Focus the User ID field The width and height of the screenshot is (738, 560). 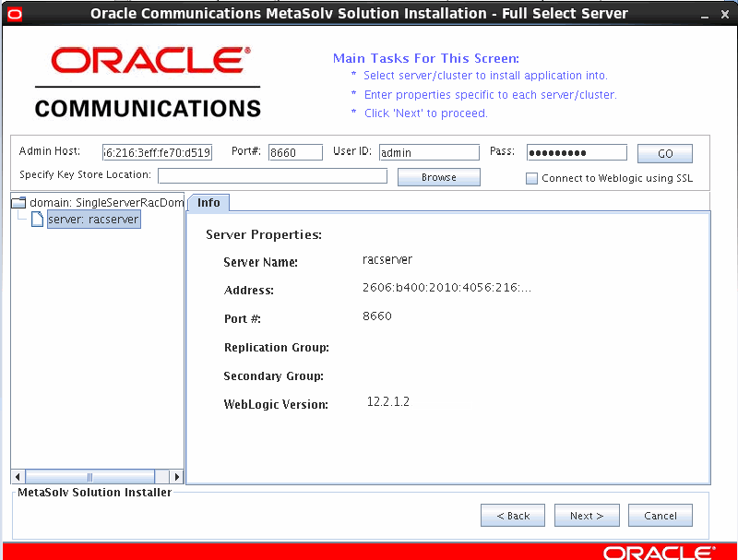coord(429,152)
